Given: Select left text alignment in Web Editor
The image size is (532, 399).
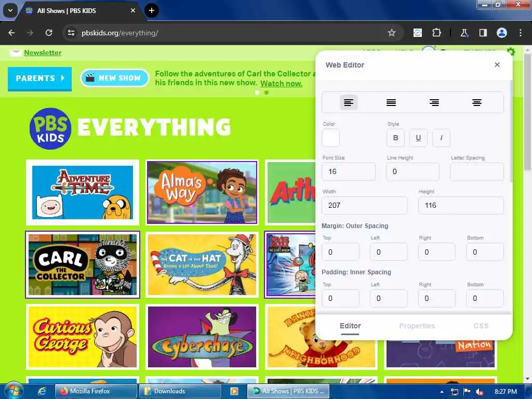Looking at the screenshot, I should [349, 102].
